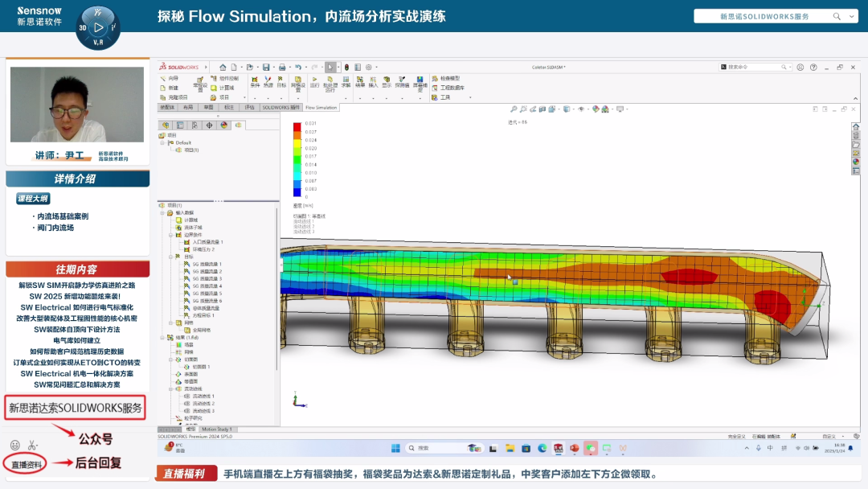Image resolution: width=868 pixels, height=489 pixels.
Task: Open the 工具 dropdown in the ribbon
Action: point(444,97)
